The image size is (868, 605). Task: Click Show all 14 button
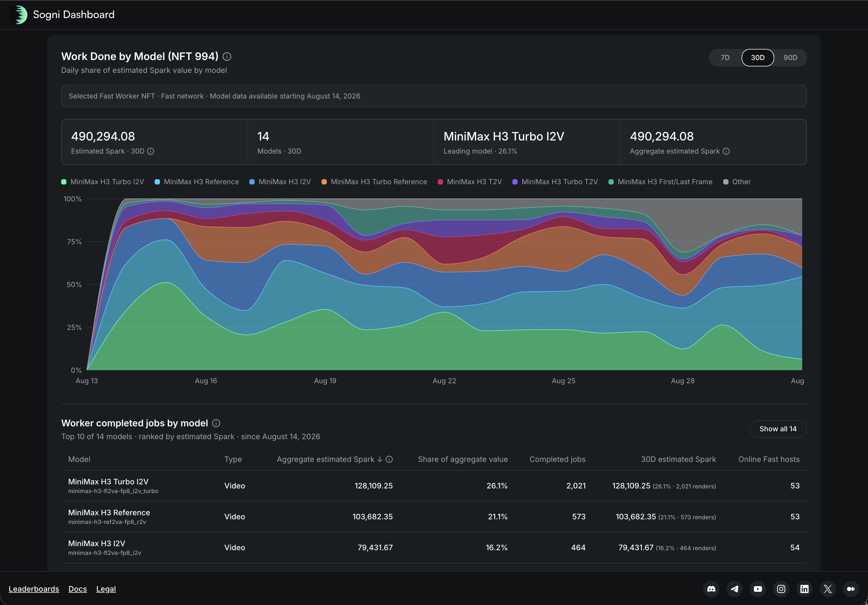[x=778, y=429]
